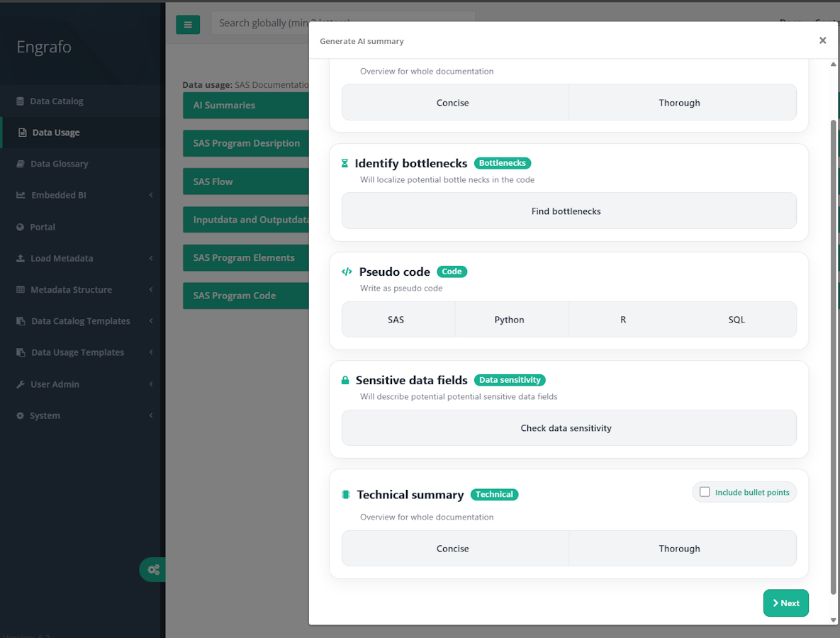Click the Data Glossary book icon
The image size is (840, 638).
click(x=21, y=164)
